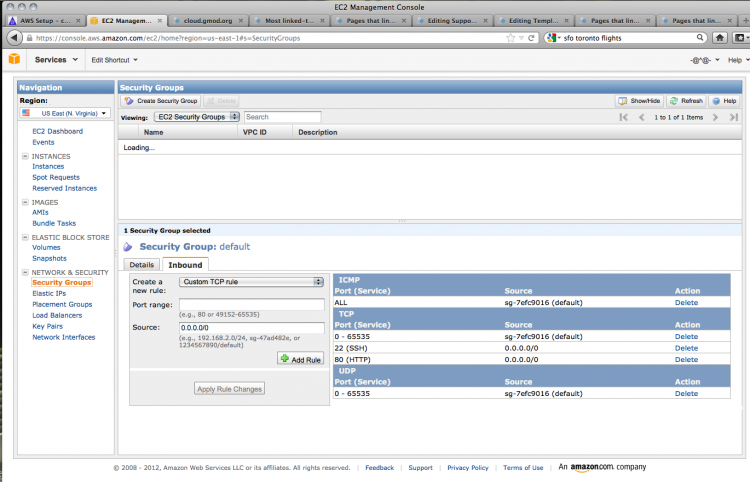Delete the 80 (HTTP) rule

686,360
